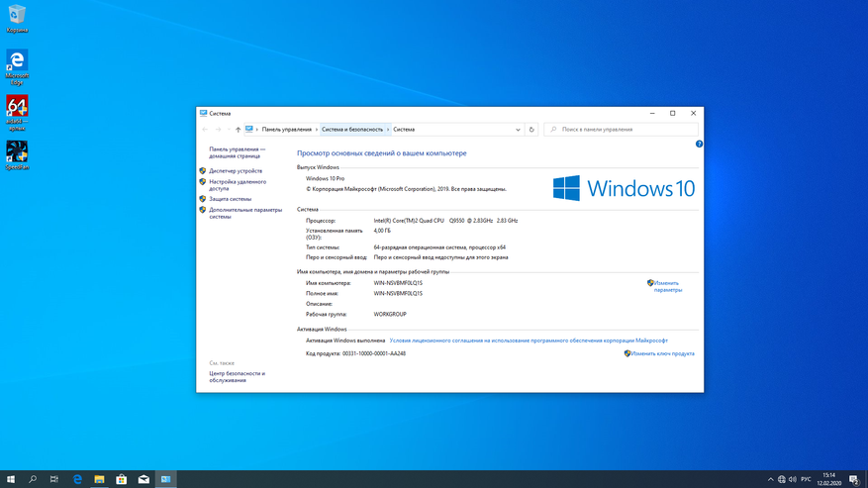This screenshot has width=868, height=488.
Task: Go to Панель управления breadcrumb item
Action: pyautogui.click(x=286, y=130)
